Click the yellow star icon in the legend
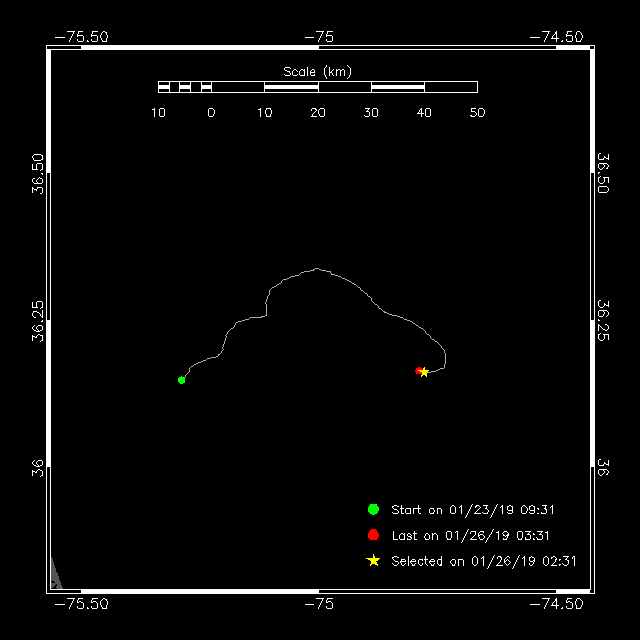 (373, 561)
